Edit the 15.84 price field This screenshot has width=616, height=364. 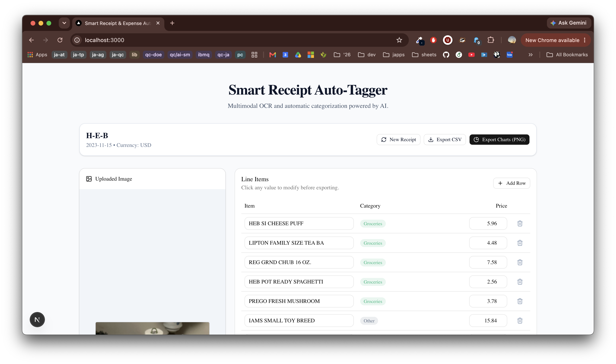488,321
